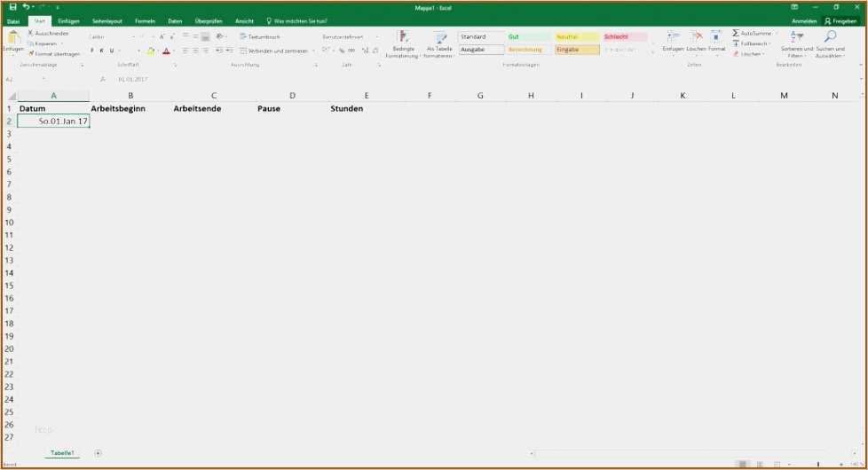The height and width of the screenshot is (470, 868).
Task: Click Verbinden und zentrieren
Action: 274,51
